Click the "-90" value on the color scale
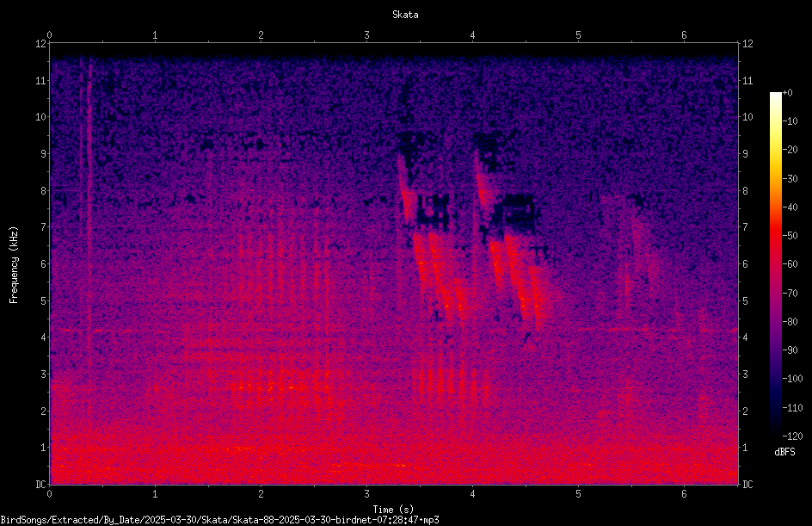This screenshot has height=526, width=812. [x=790, y=350]
